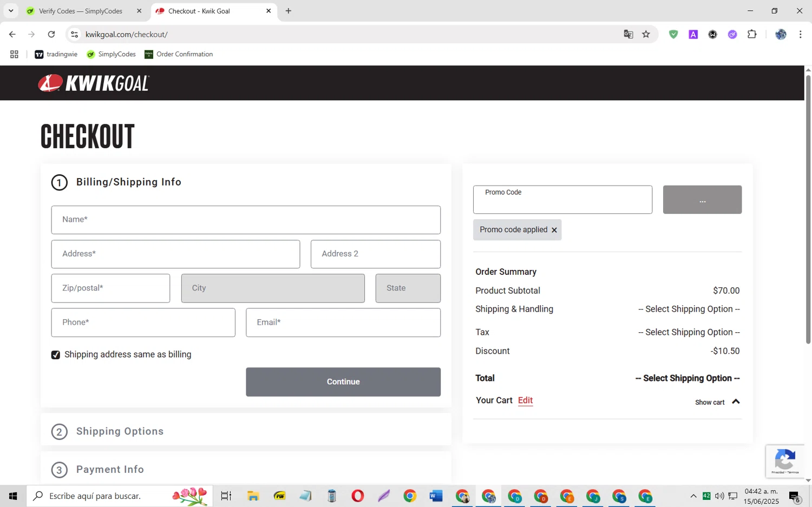This screenshot has width=812, height=507.
Task: Click the volume speaker tray icon
Action: click(x=719, y=496)
